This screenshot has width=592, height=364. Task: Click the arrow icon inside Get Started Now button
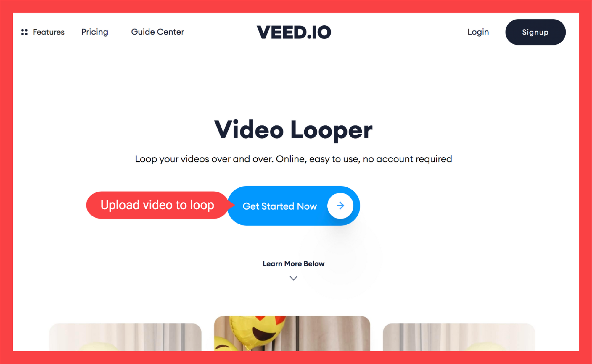point(341,205)
